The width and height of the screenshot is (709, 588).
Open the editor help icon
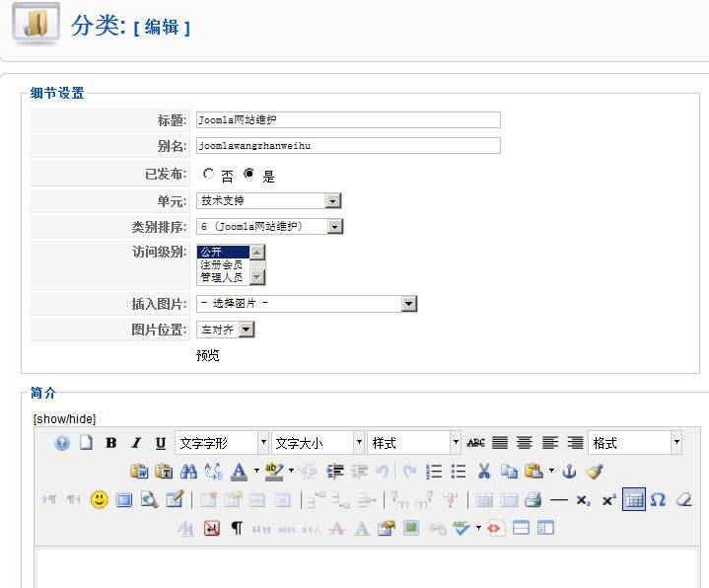(62, 442)
